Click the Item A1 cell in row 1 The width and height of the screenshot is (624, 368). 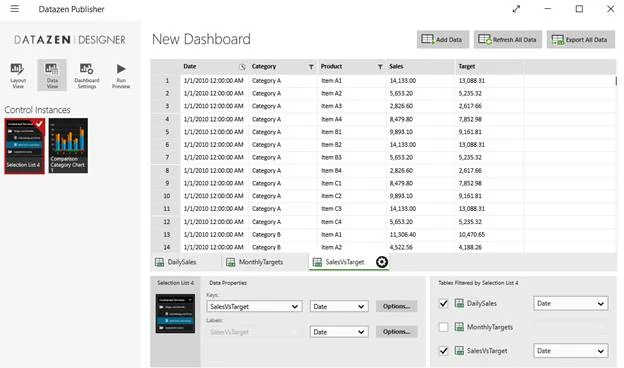pyautogui.click(x=351, y=81)
